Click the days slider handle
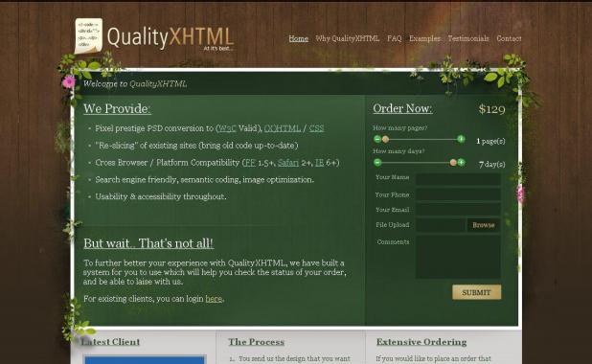592x364 pixels. pyautogui.click(x=453, y=163)
